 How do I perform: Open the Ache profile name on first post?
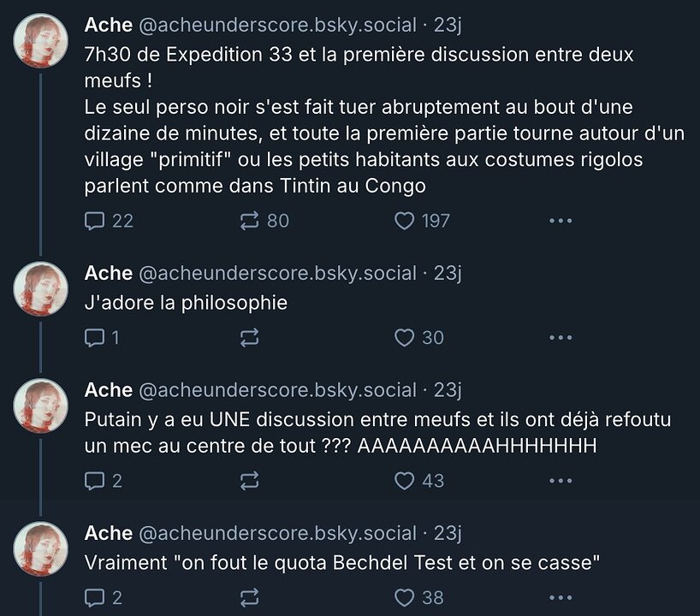109,26
